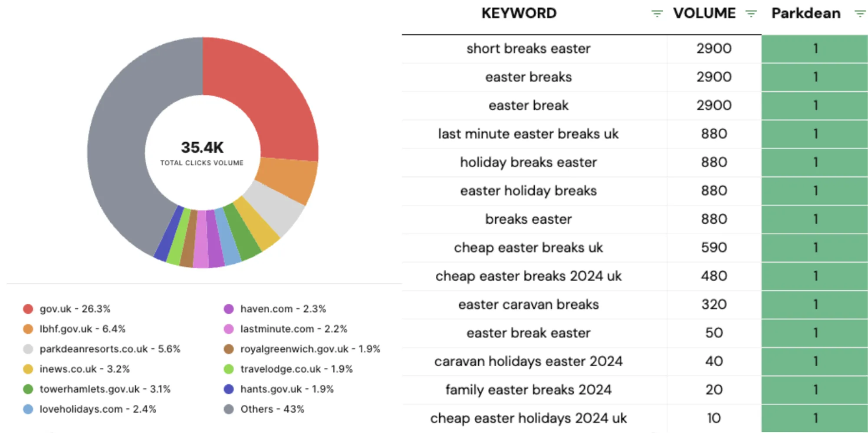The width and height of the screenshot is (868, 433).
Task: Select towerhamlets.gov.uk legend label
Action: pyautogui.click(x=105, y=389)
